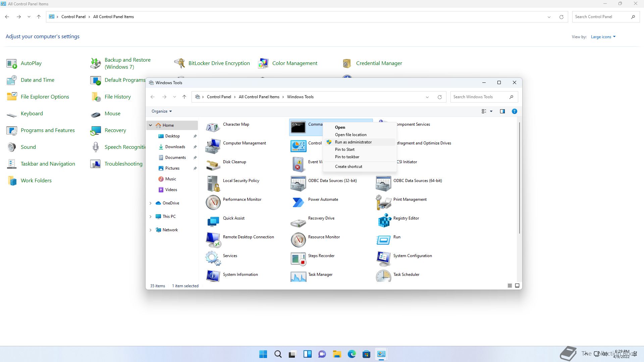Screen dimensions: 644x362
Task: Open the Organize dropdown menu
Action: pyautogui.click(x=162, y=111)
